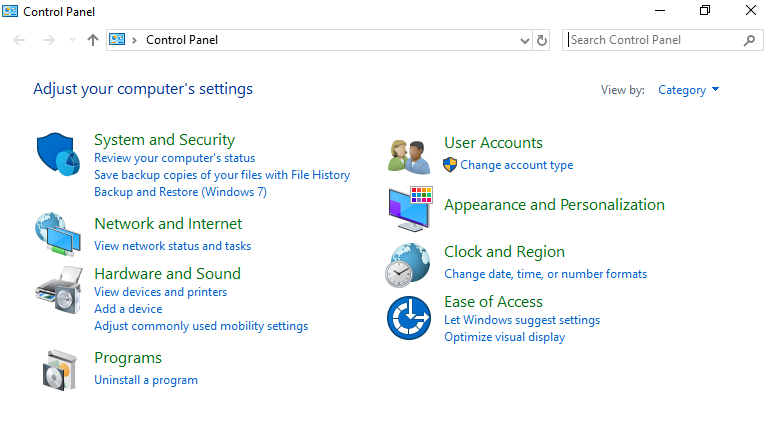Click View network status and tasks

173,246
